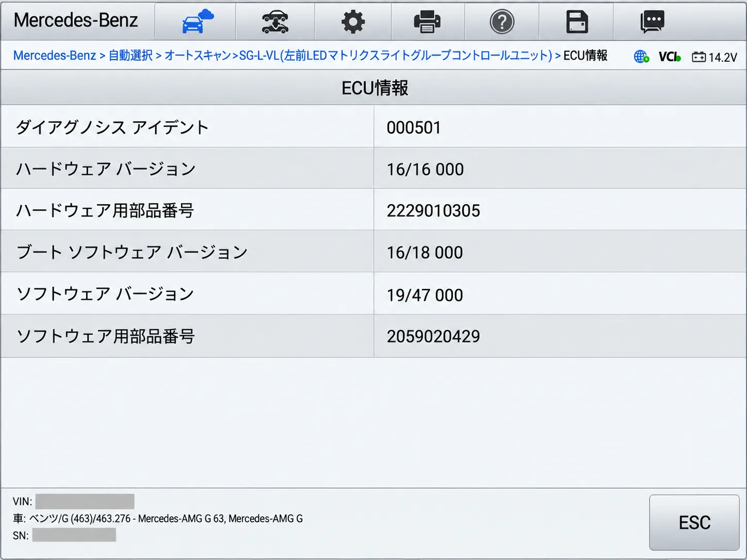Open the help question mark icon
The width and height of the screenshot is (747, 560).
(x=502, y=22)
